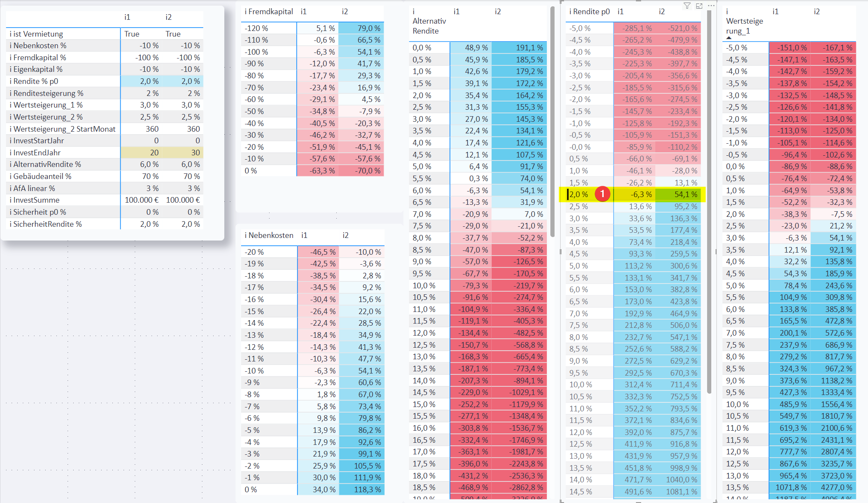
Task: Click the 100.000 € InvestSumme value for i1
Action: (x=141, y=200)
